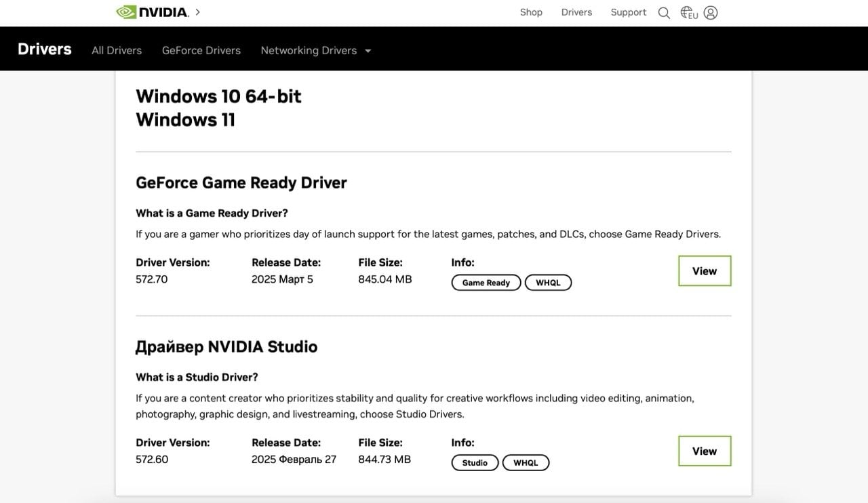Click the GeForce Game Ready Driver heading
The height and width of the screenshot is (503, 868).
pyautogui.click(x=241, y=183)
